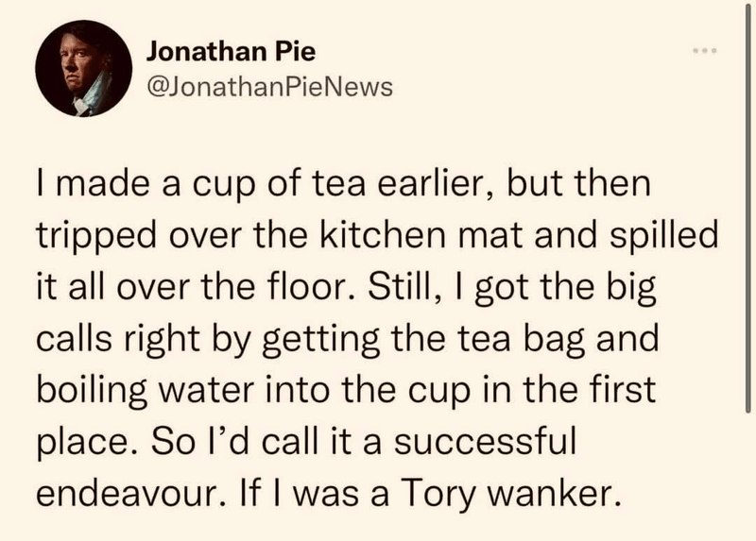Open the @JonathanPieNews handle link
Viewport: 756px width, 541px height.
click(269, 87)
